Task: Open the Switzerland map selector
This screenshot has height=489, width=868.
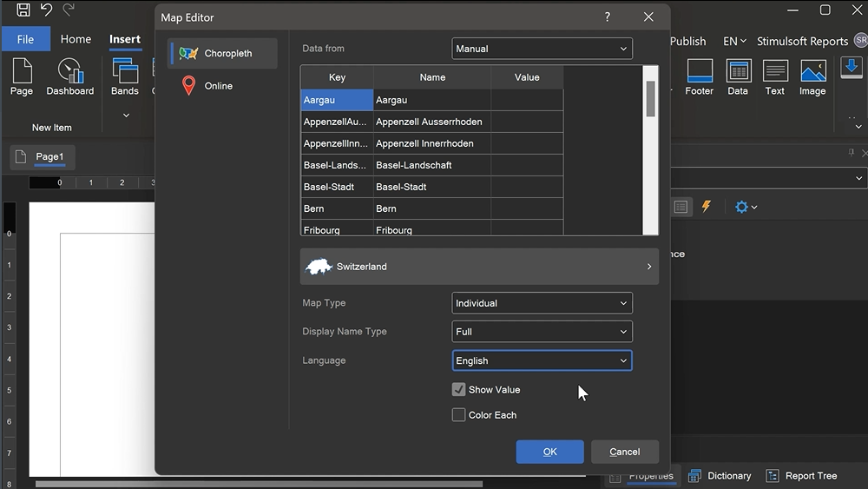Action: pyautogui.click(x=479, y=267)
